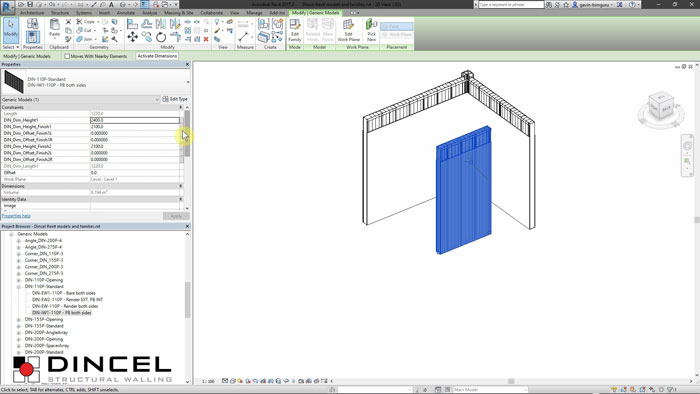
Task: Click the Offset tool icon
Action: click(x=147, y=24)
